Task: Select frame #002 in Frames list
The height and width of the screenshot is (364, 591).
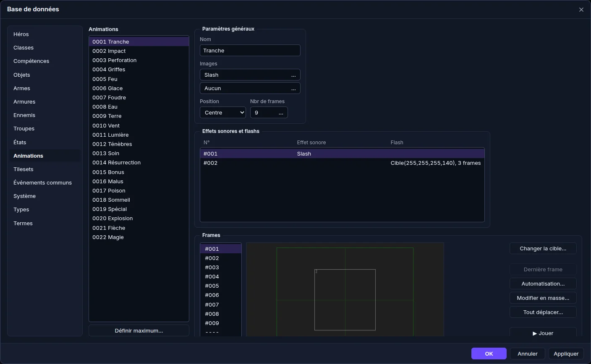Action: tap(221, 258)
